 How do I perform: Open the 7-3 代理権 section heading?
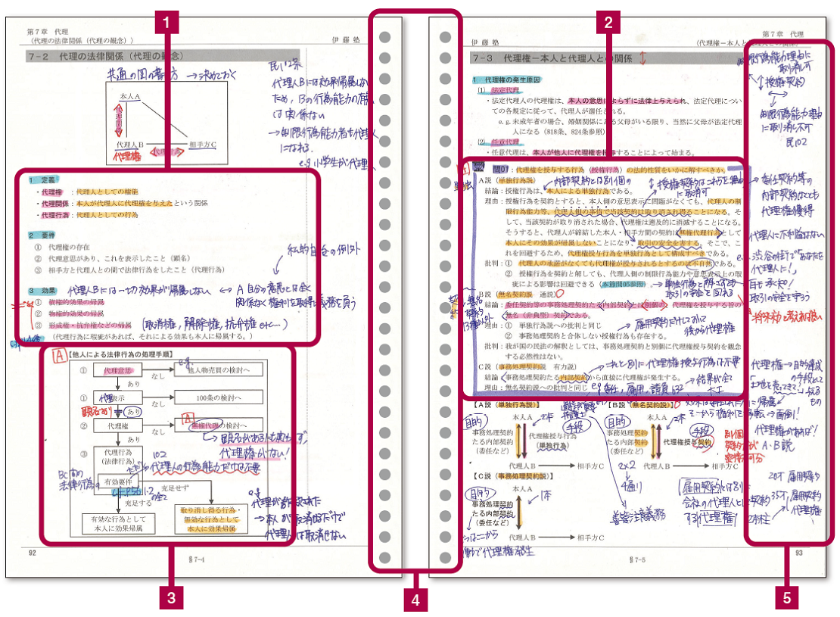pyautogui.click(x=551, y=58)
